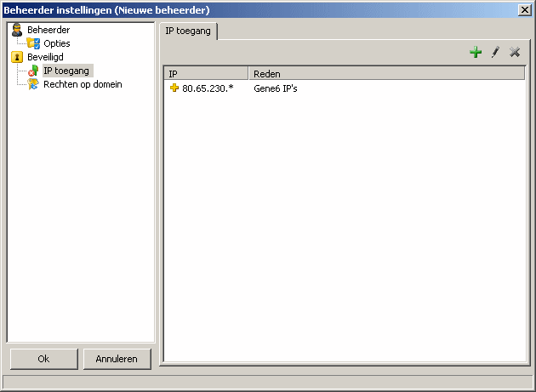Confirm with the Ok button
This screenshot has width=536, height=392.
coord(43,359)
